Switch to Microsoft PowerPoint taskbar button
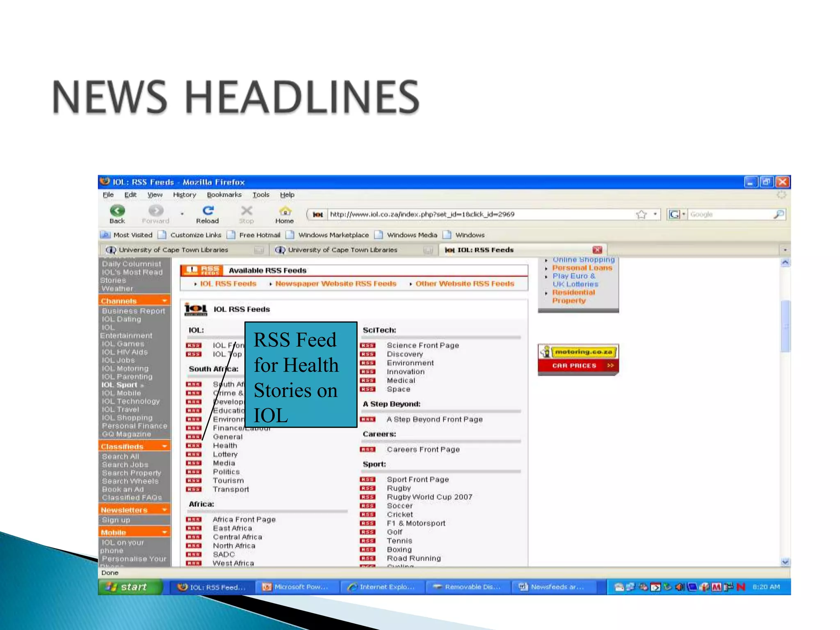The width and height of the screenshot is (840, 630). pyautogui.click(x=297, y=587)
